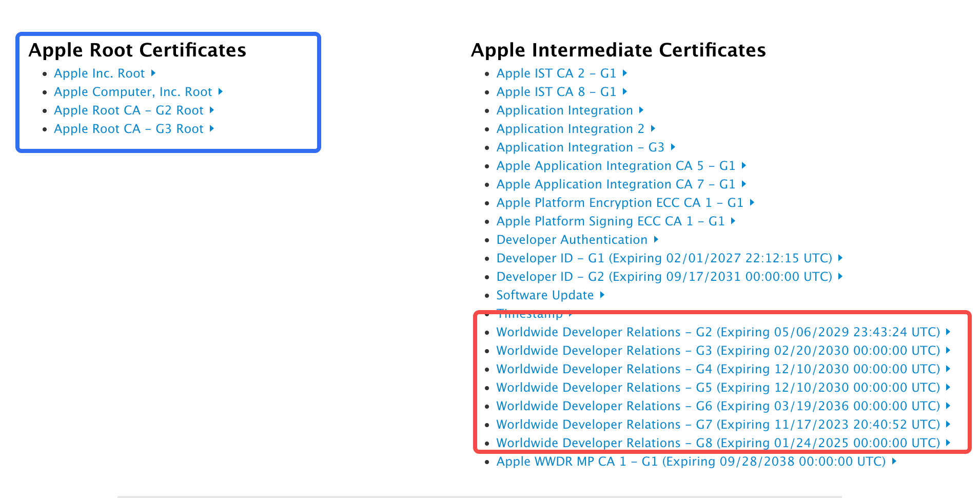Click the arrow beside Apple Root CA – G3 Root
The width and height of the screenshot is (980, 498).
click(212, 129)
